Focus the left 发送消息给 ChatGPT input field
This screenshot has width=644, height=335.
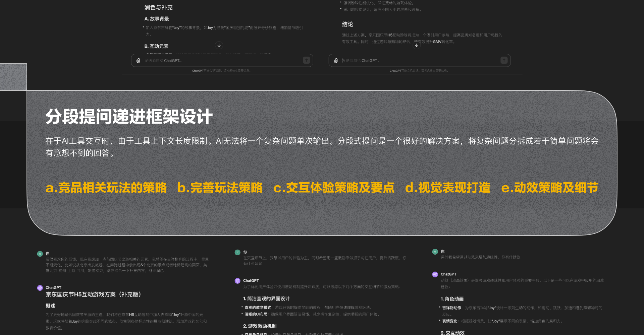(x=222, y=61)
